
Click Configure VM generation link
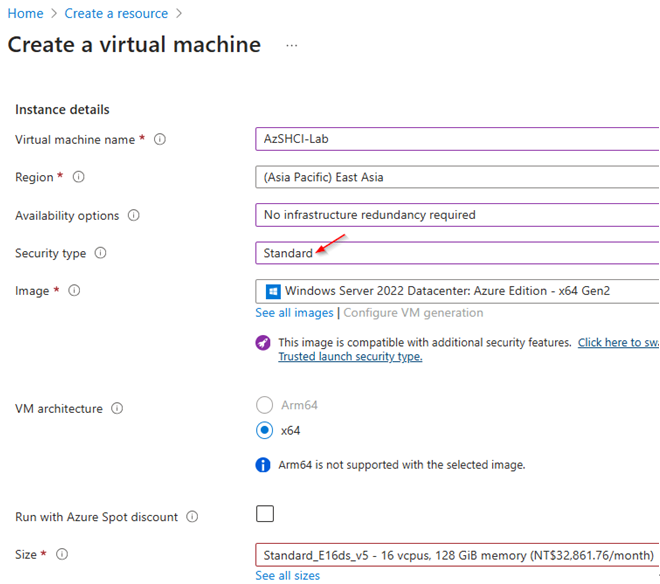[x=413, y=313]
